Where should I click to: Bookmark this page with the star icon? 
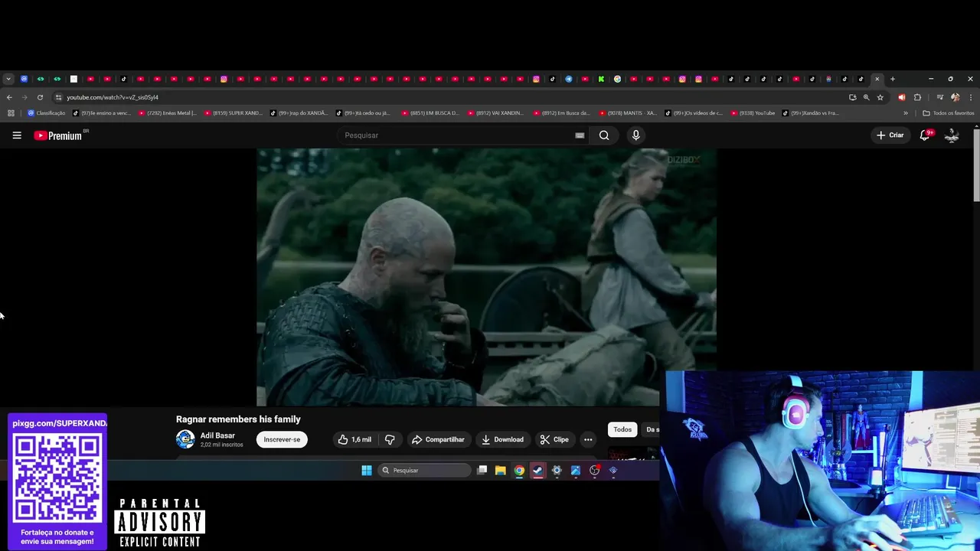(880, 97)
